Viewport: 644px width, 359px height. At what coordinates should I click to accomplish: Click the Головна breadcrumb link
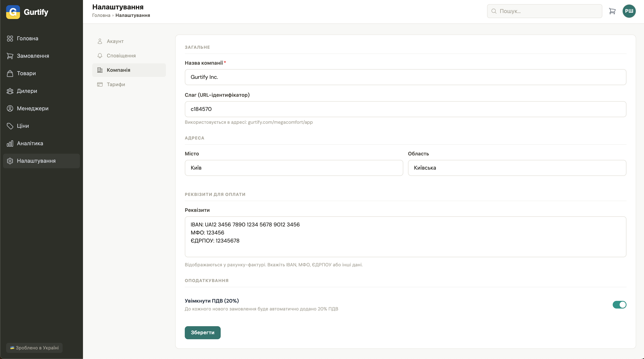pyautogui.click(x=101, y=15)
